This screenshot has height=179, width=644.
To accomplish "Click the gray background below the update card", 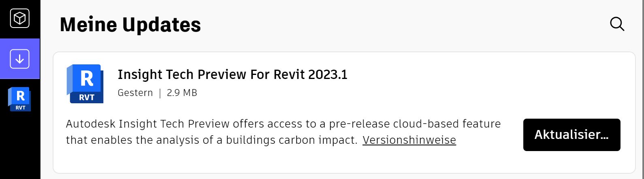I will click(344, 177).
